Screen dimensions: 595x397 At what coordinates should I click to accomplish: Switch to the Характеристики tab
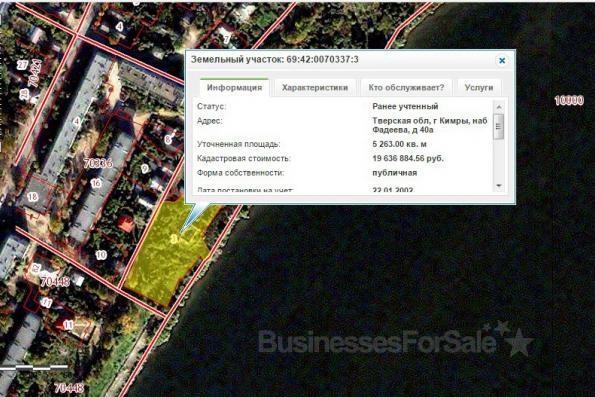click(315, 88)
